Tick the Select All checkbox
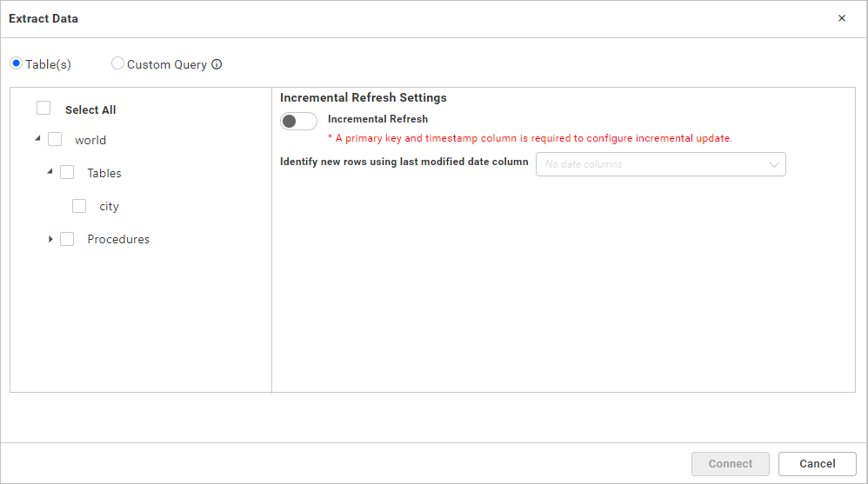 pyautogui.click(x=43, y=109)
